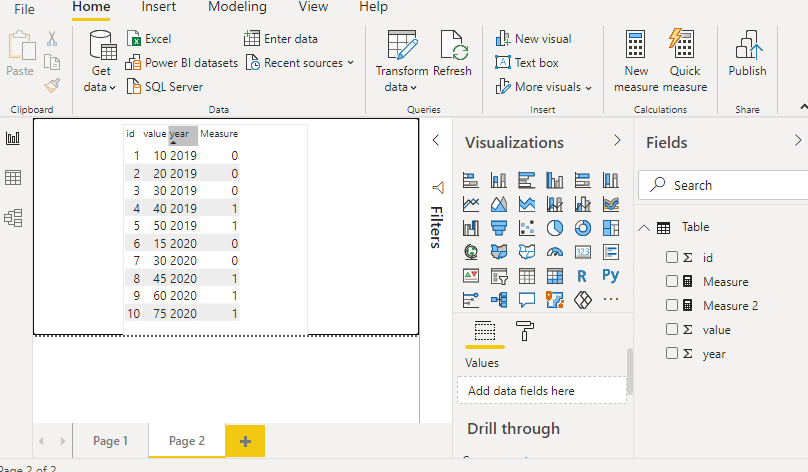Select the gauge visual
The width and height of the screenshot is (808, 472).
(555, 252)
